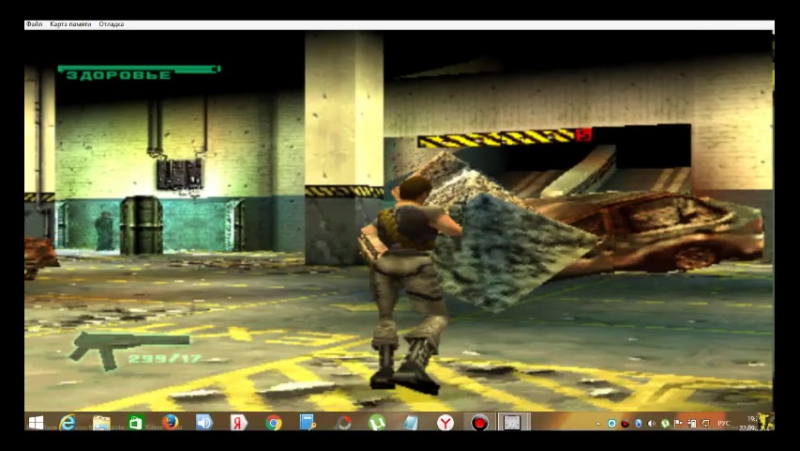
Task: Open the green Windows Store icon
Action: 135,423
